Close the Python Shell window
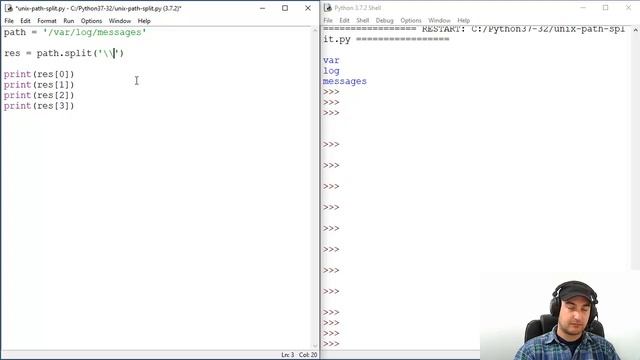The image size is (640, 360). click(x=628, y=8)
